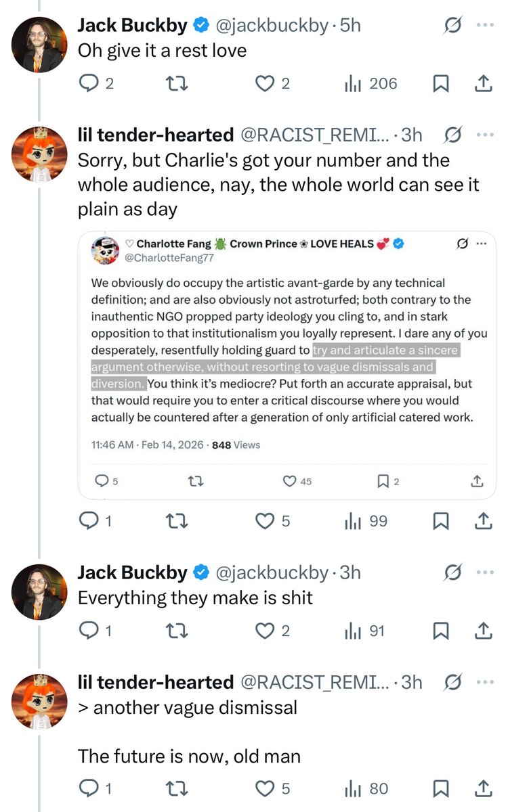
Task: Share the "Oh give it a rest love" tweet
Action: point(482,84)
